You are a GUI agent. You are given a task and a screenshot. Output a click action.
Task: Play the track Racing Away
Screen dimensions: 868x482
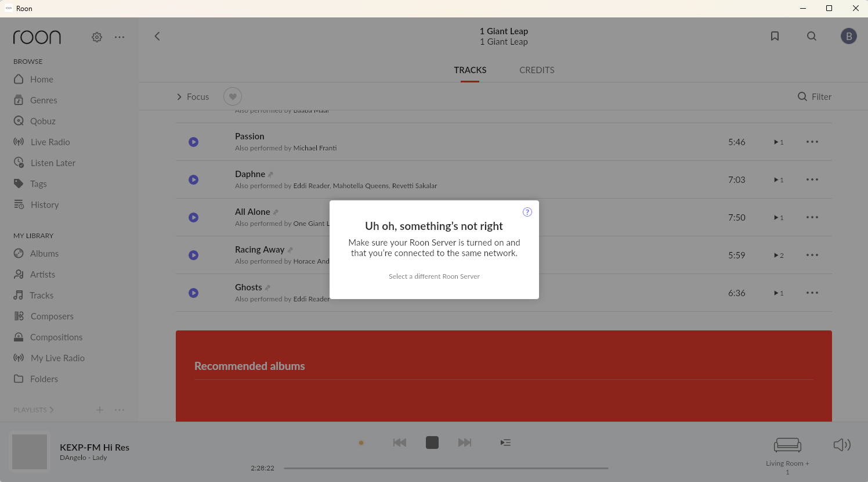coord(194,256)
